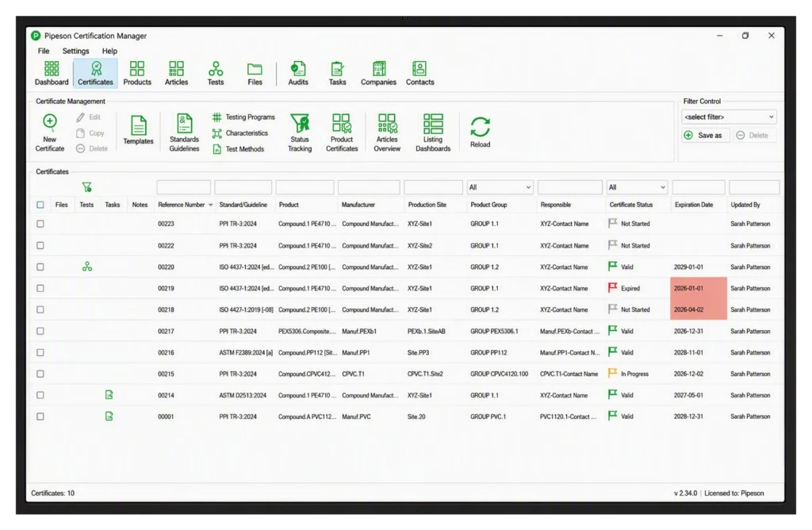
Task: Click the Manuf.PVC manufacturer cell
Action: click(356, 417)
